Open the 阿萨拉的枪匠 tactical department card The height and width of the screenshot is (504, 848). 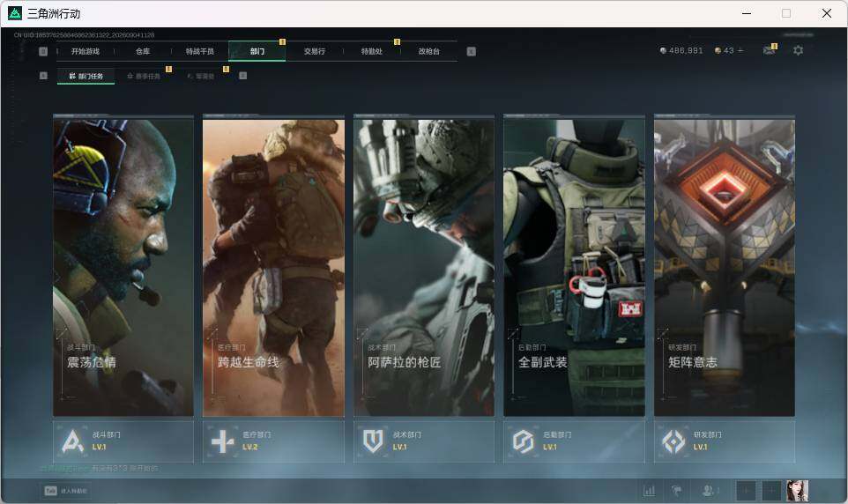[x=424, y=265]
